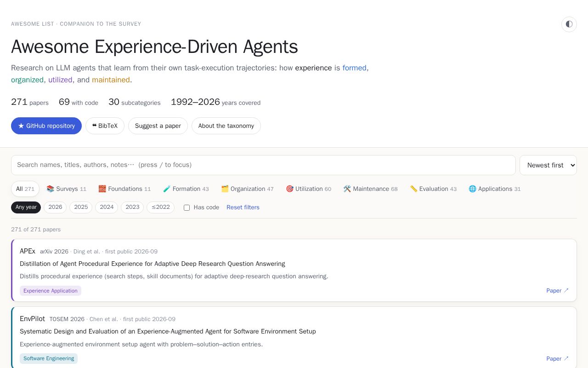Filter by Applications category
Viewport: 588px width, 368px height.
(495, 189)
